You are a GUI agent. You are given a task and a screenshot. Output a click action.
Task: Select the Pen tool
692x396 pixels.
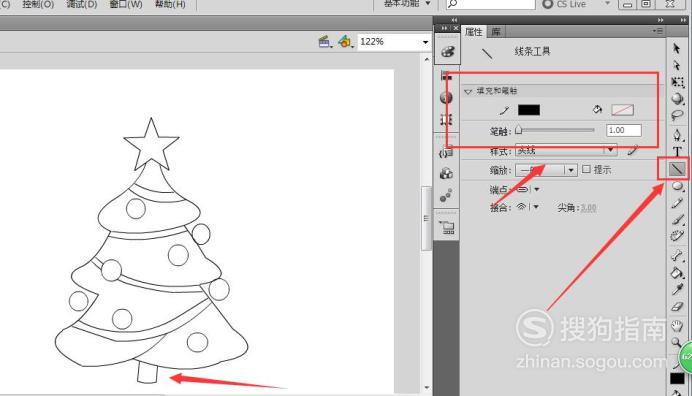pos(677,134)
